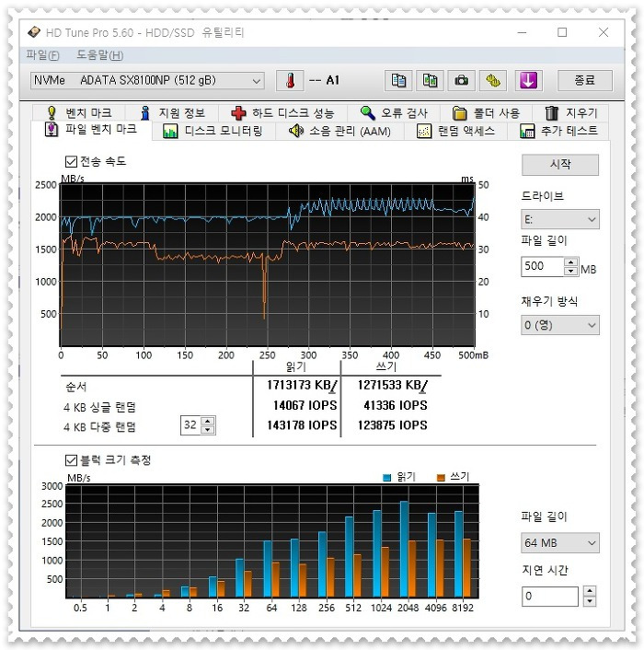Click the folder usage tab folder icon
The width and height of the screenshot is (644, 650).
point(459,112)
